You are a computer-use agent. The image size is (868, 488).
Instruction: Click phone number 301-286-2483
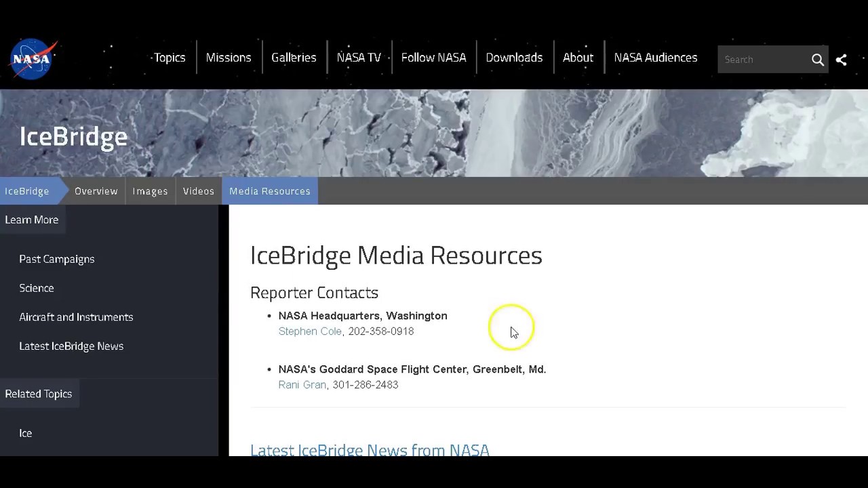(366, 385)
